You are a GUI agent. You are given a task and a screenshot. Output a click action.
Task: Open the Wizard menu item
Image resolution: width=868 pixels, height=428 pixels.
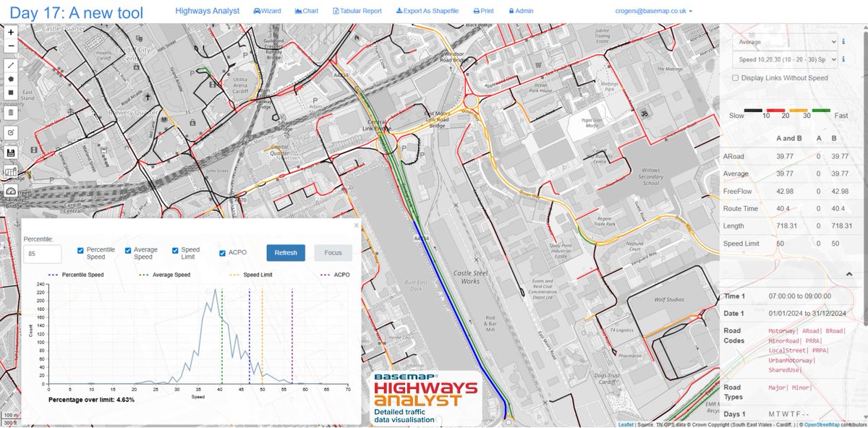click(x=267, y=12)
